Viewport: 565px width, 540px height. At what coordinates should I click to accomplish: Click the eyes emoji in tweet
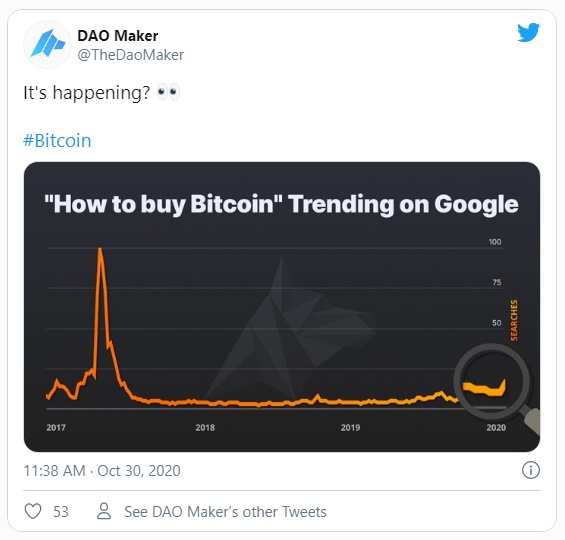tap(168, 92)
